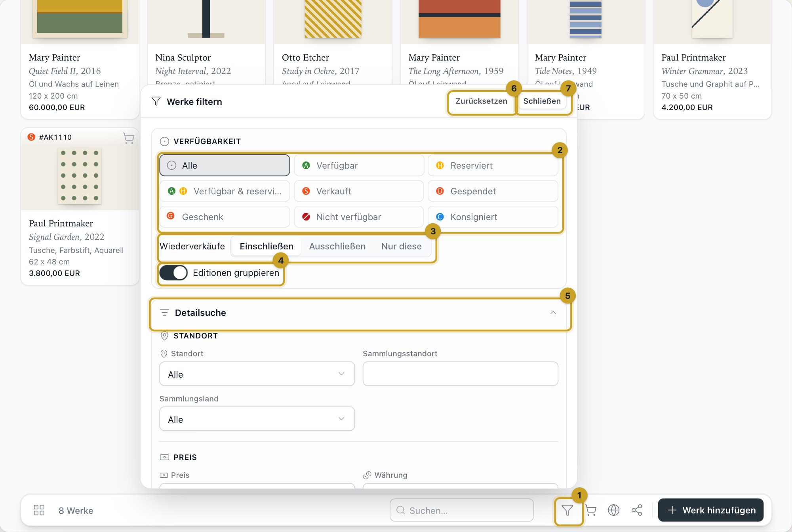Toggle Editionen gruppieren switch

point(173,273)
